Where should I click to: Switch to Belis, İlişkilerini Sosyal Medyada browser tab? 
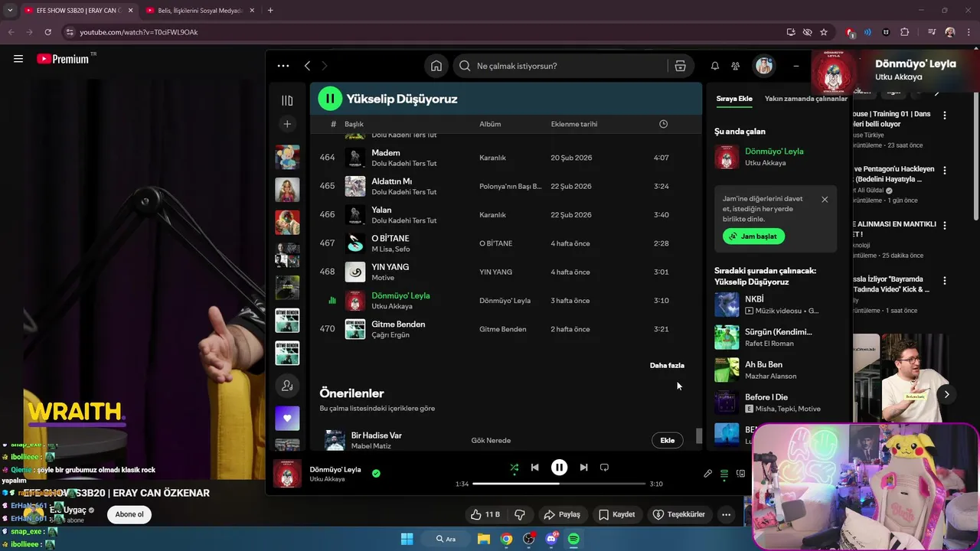[201, 11]
